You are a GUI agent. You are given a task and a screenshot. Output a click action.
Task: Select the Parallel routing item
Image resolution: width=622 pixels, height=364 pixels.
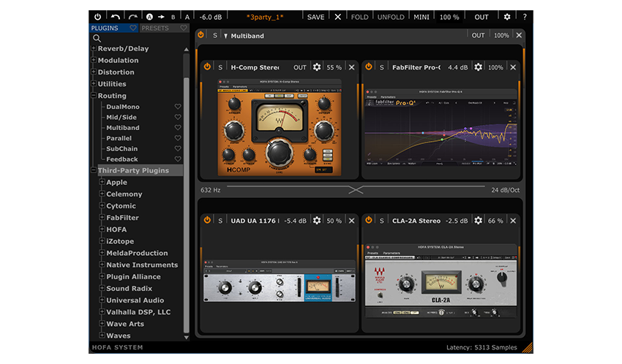(x=119, y=138)
